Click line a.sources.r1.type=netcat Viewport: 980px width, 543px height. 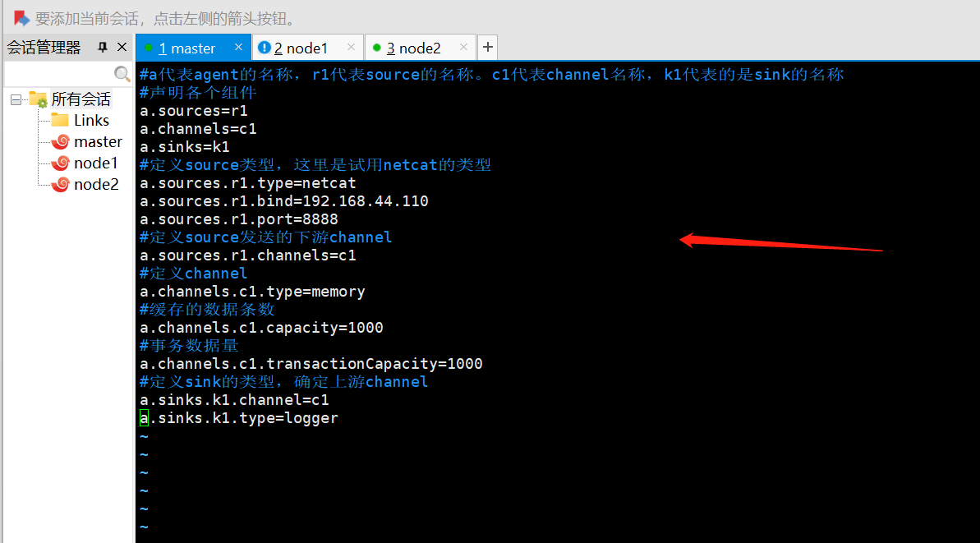pos(247,183)
